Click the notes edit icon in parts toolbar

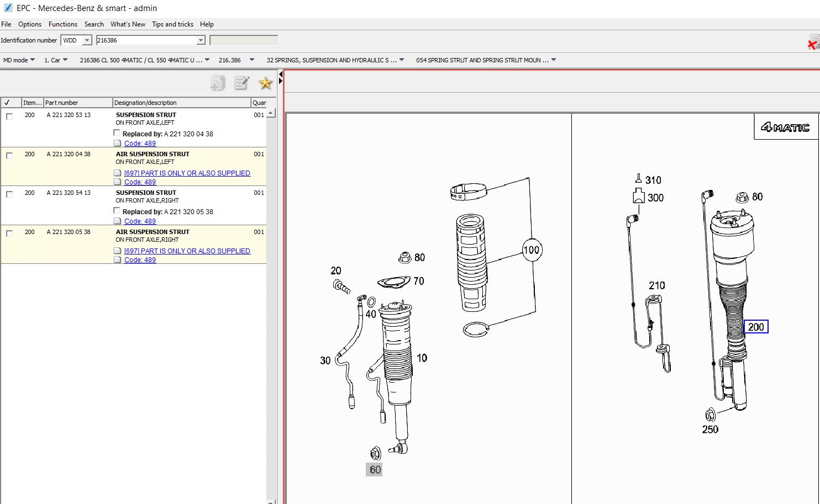(241, 83)
